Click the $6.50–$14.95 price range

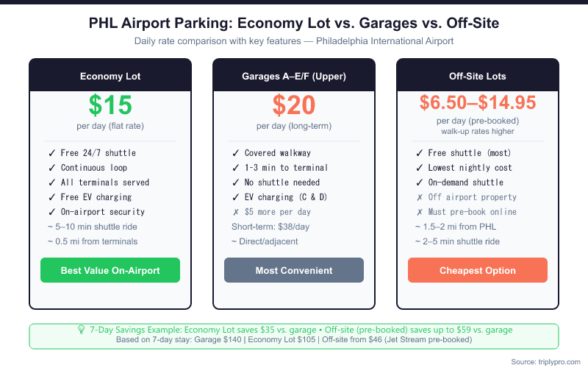pyautogui.click(x=478, y=102)
